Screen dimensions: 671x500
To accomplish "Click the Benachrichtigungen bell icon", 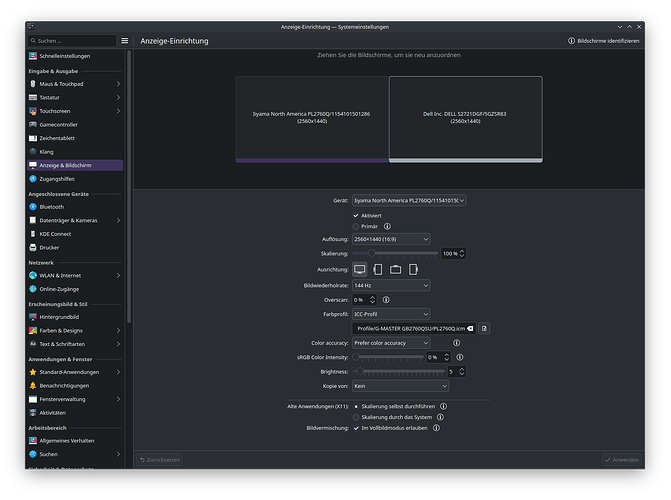I will [x=33, y=385].
